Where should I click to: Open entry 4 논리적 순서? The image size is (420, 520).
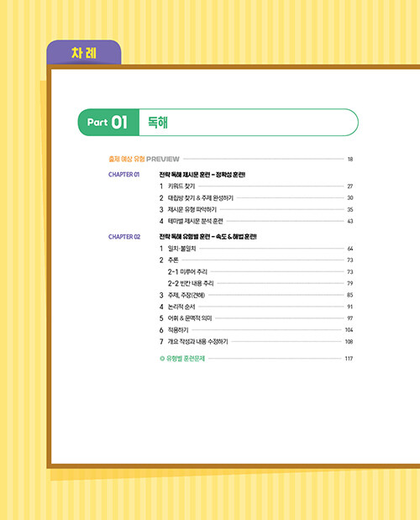pos(256,307)
